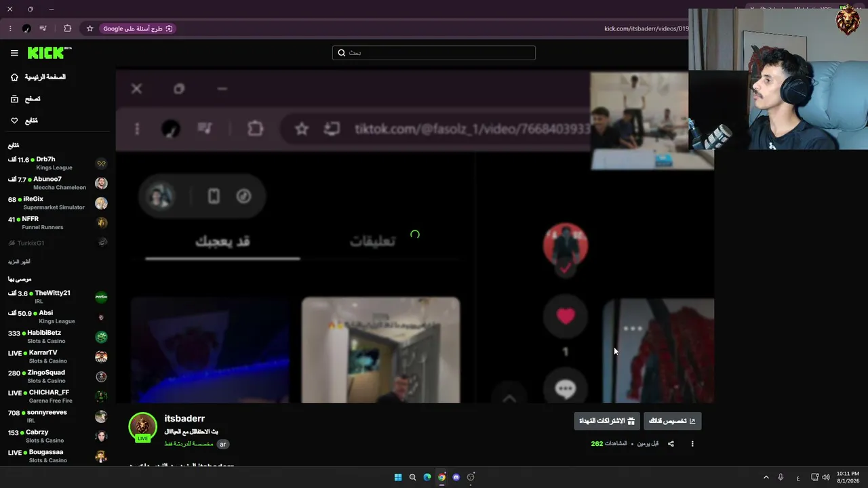The width and height of the screenshot is (868, 488).
Task: Open Chrome media controls icon
Action: coord(43,28)
